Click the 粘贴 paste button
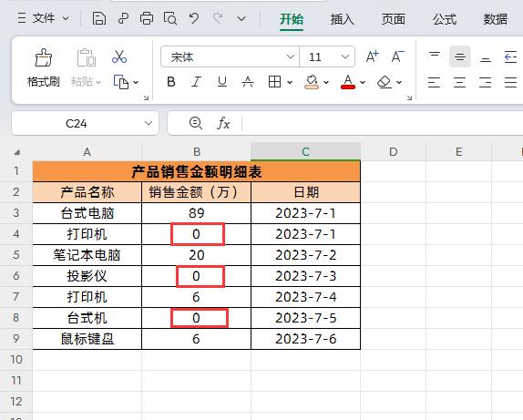The image size is (523, 420). click(86, 67)
